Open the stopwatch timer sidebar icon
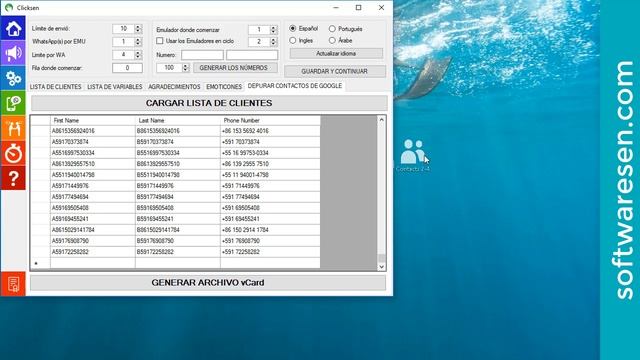Screen dimensions: 640x360 pos(13,153)
